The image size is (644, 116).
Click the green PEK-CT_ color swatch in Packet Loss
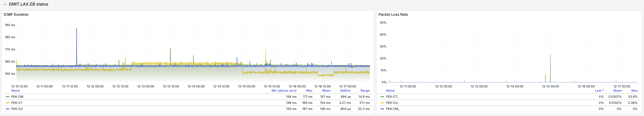pyautogui.click(x=382, y=97)
